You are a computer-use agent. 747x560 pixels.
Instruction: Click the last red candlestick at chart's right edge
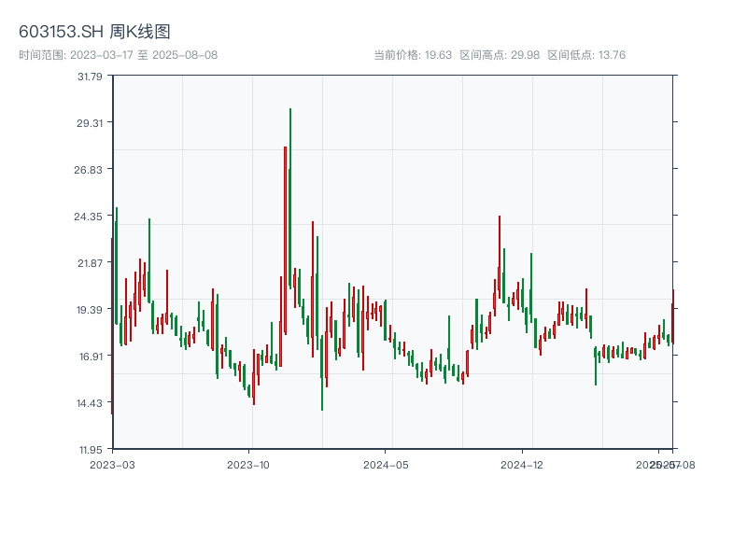[x=672, y=316]
